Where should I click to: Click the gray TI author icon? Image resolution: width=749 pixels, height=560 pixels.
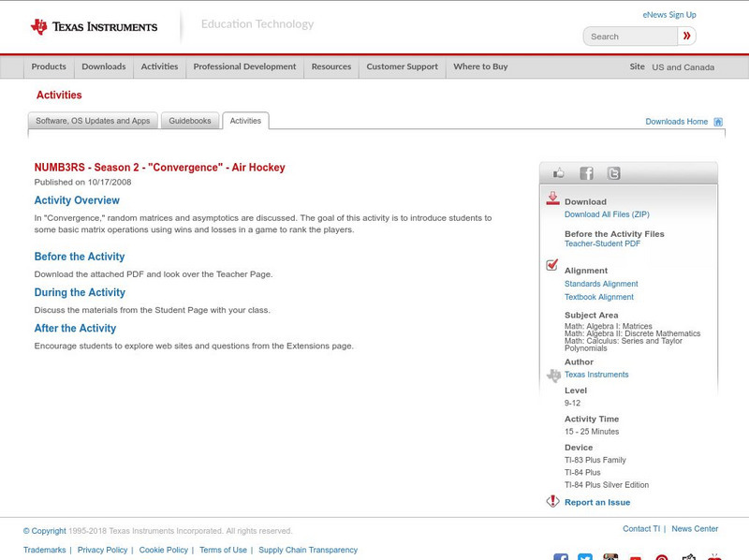pyautogui.click(x=553, y=376)
